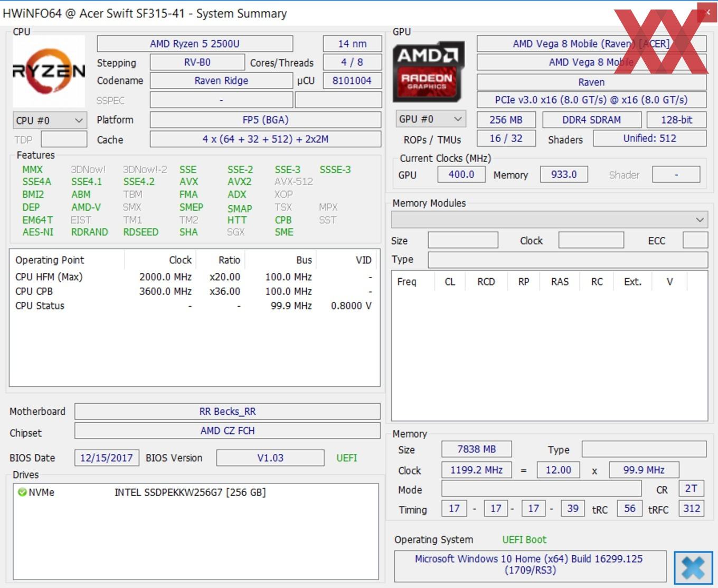Click the empty Memory Modules Size field
The height and width of the screenshot is (588, 718).
463,240
